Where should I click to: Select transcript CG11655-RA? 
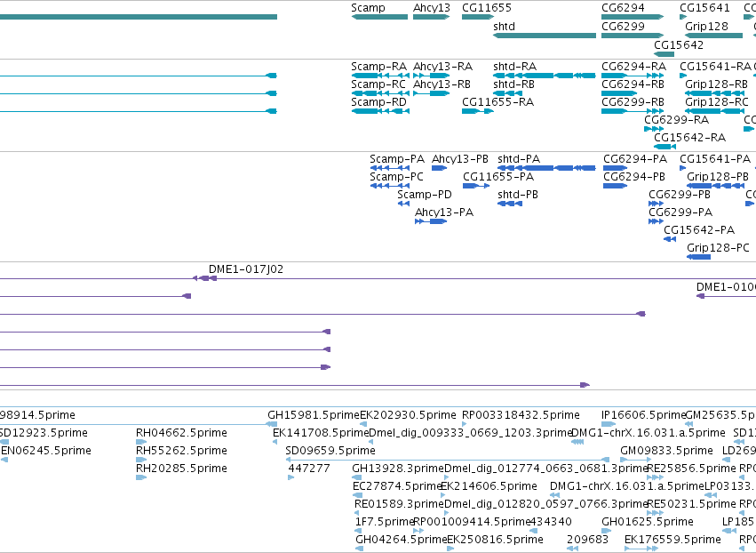point(478,111)
